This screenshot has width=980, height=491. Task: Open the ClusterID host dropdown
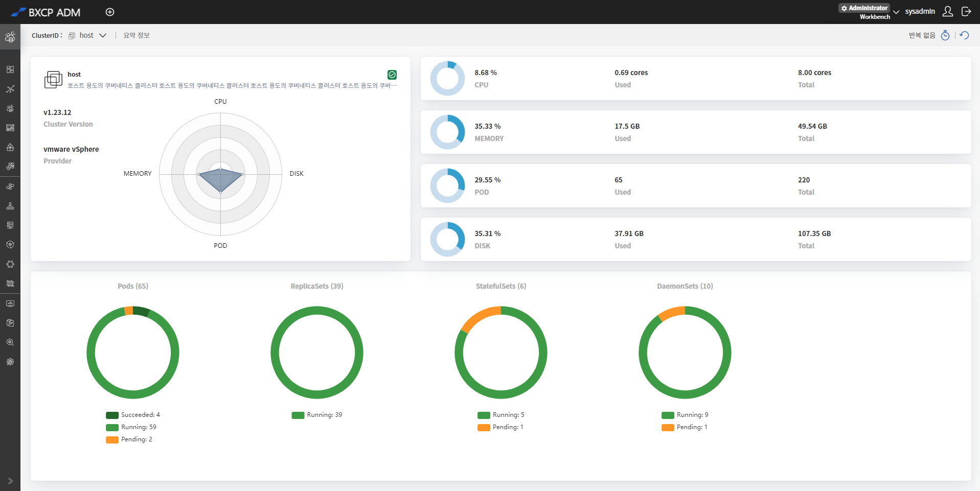tap(87, 35)
